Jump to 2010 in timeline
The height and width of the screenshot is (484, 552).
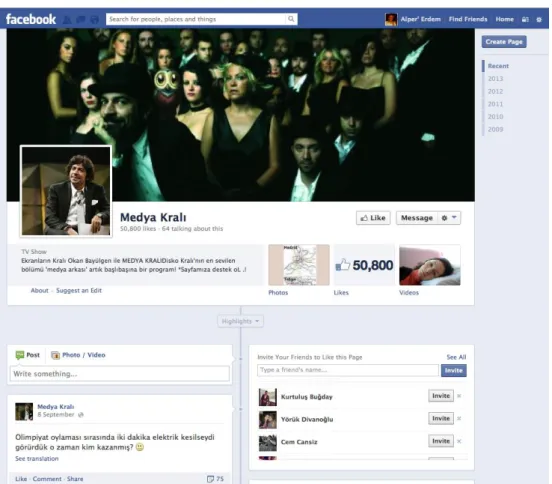(495, 117)
